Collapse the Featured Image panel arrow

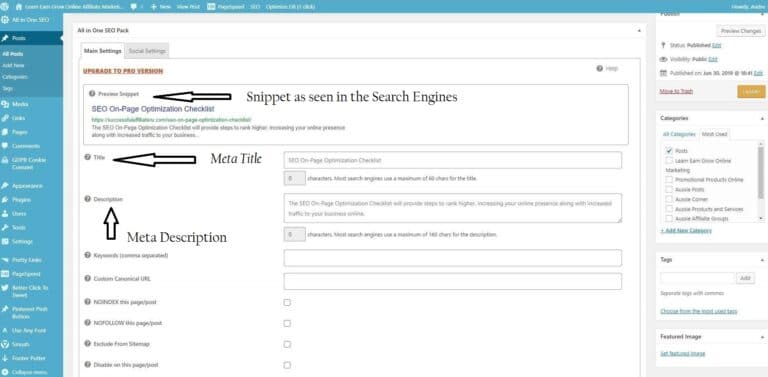762,337
